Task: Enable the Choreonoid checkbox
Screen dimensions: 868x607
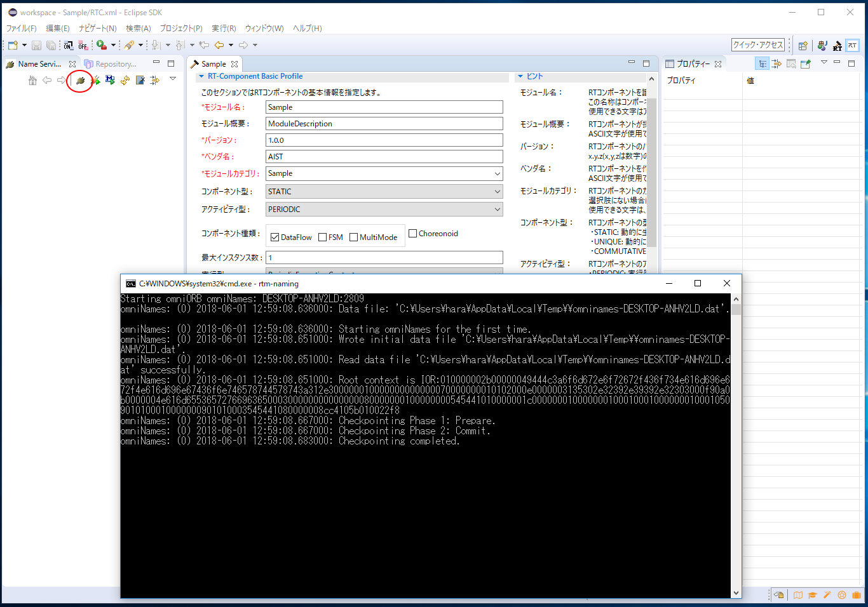Action: point(412,234)
